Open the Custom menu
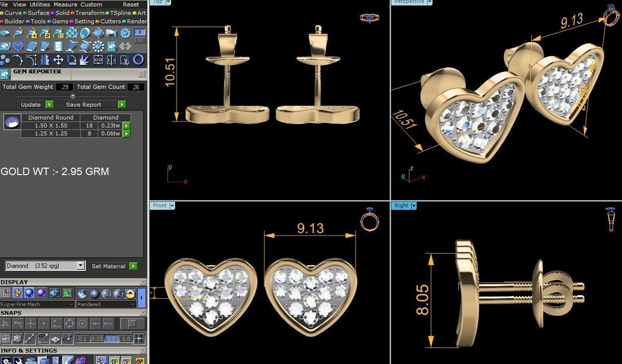 click(x=91, y=4)
